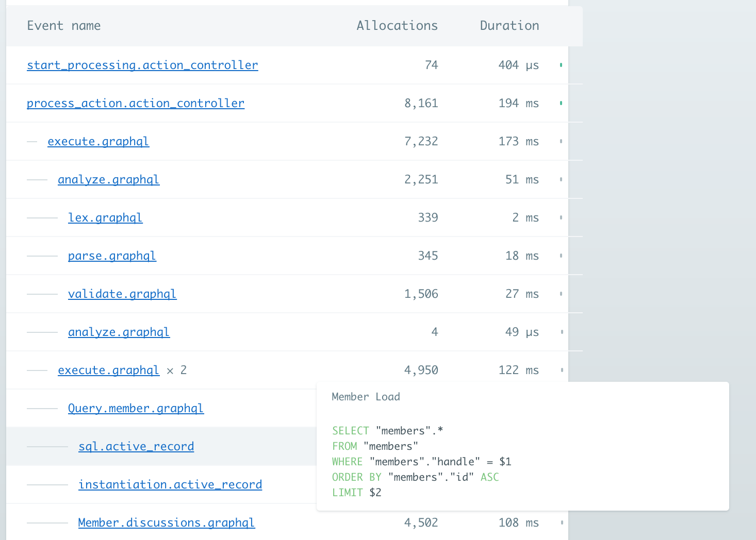
Task: Click the green timeline marker for process_action row
Action: pos(561,104)
